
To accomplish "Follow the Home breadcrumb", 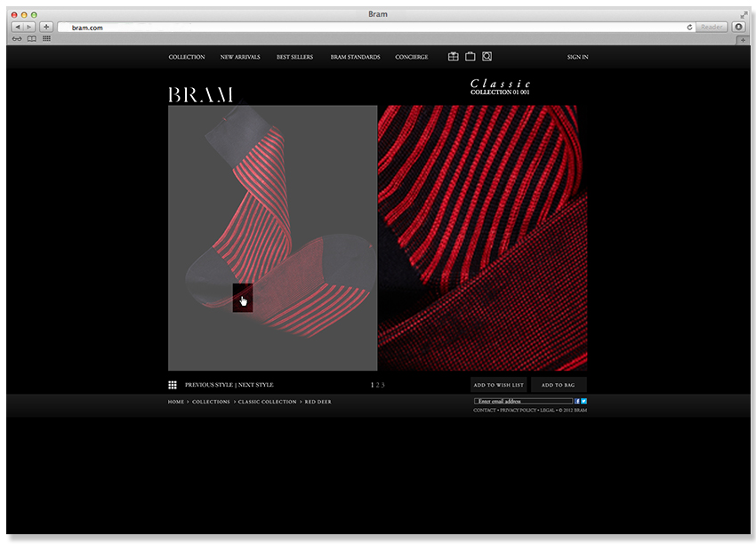I will point(176,402).
